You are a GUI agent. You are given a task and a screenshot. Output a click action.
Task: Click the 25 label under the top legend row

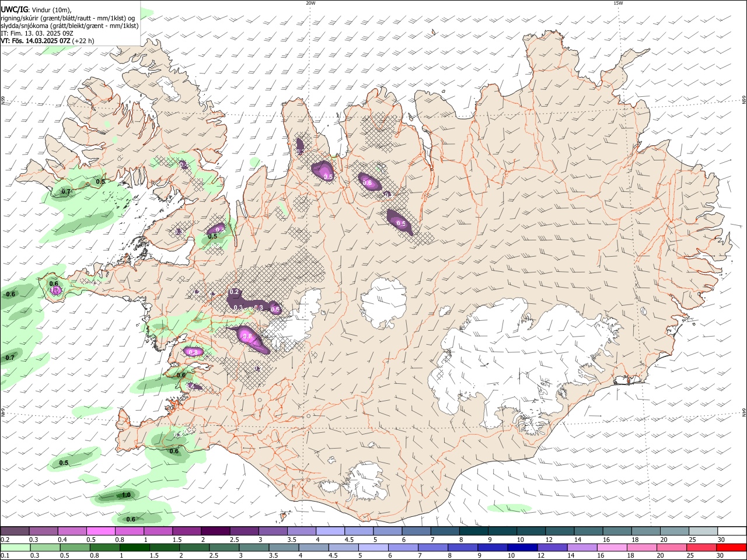692,540
